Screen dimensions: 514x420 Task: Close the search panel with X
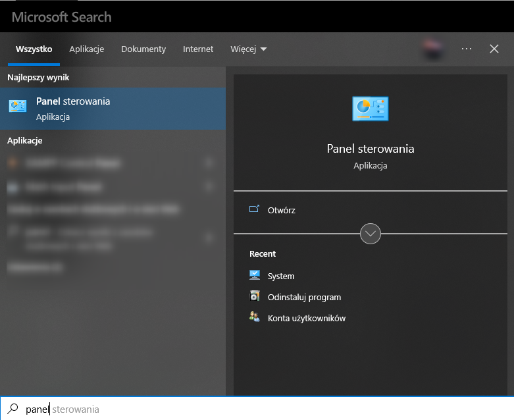click(494, 49)
